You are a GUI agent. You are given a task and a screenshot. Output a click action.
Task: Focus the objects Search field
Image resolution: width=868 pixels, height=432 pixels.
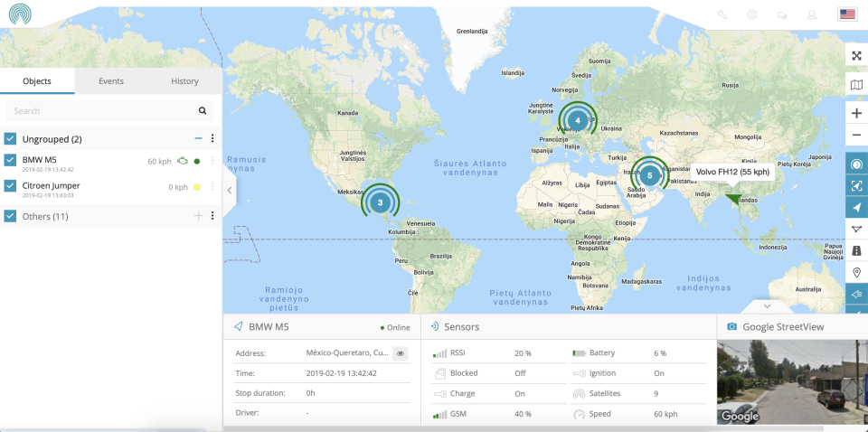point(109,110)
